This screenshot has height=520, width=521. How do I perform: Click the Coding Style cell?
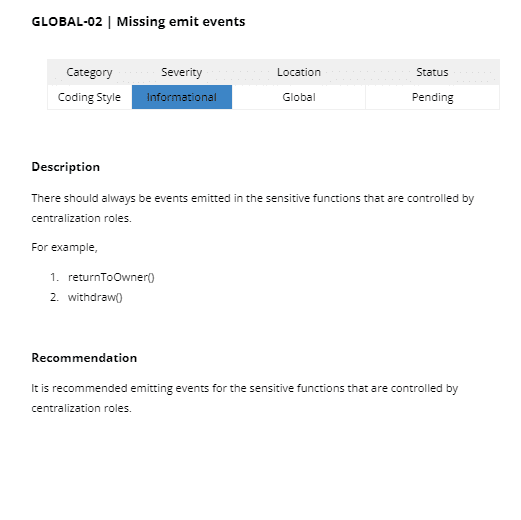pos(89,97)
